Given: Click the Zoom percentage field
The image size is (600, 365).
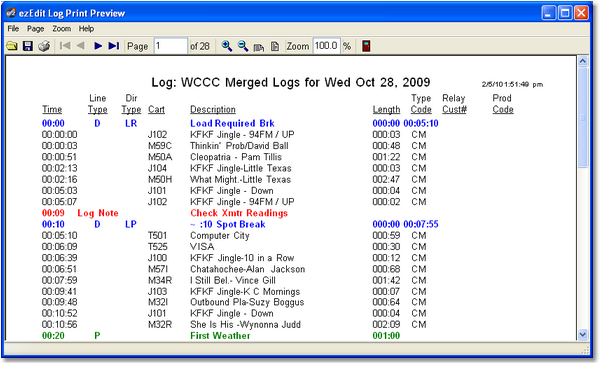Looking at the screenshot, I should click(x=326, y=46).
